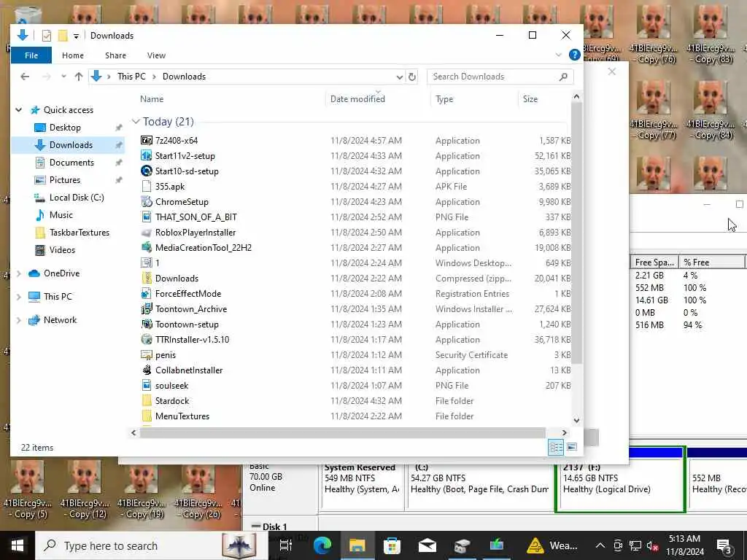Select TaskbarTextures folder in navigation pane
747x560 pixels.
click(x=80, y=233)
